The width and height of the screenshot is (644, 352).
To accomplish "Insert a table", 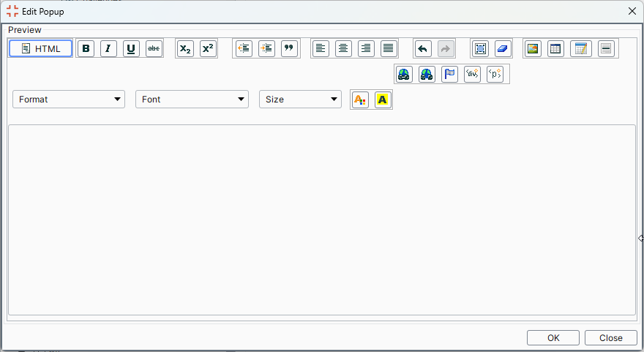I will (x=556, y=49).
